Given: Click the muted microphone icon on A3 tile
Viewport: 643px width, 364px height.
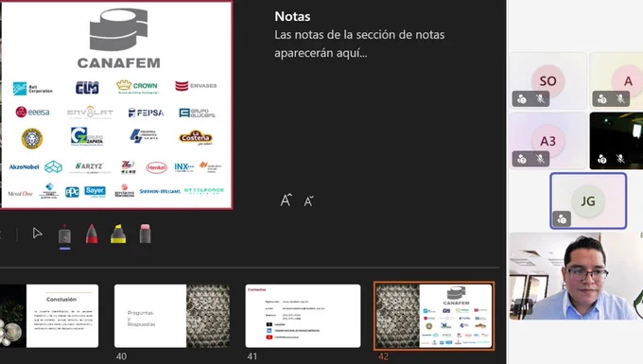Looking at the screenshot, I should pyautogui.click(x=540, y=159).
